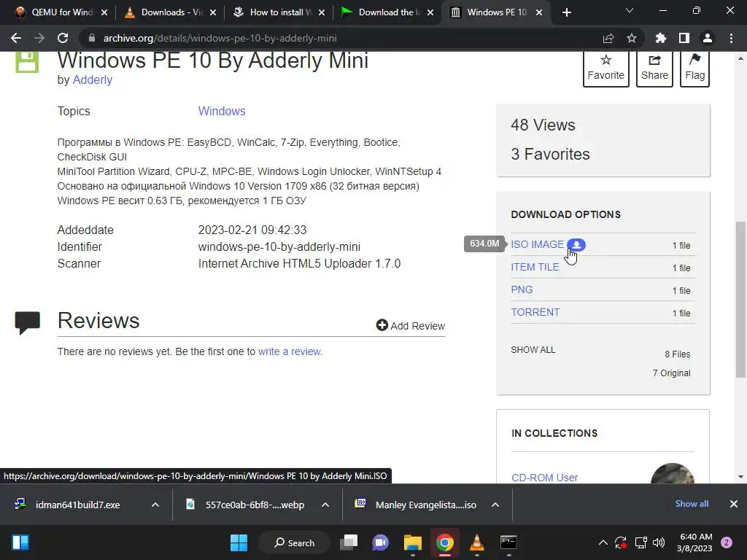Toggle Chrome side panel
Screen dimensions: 747x560
coord(684,38)
